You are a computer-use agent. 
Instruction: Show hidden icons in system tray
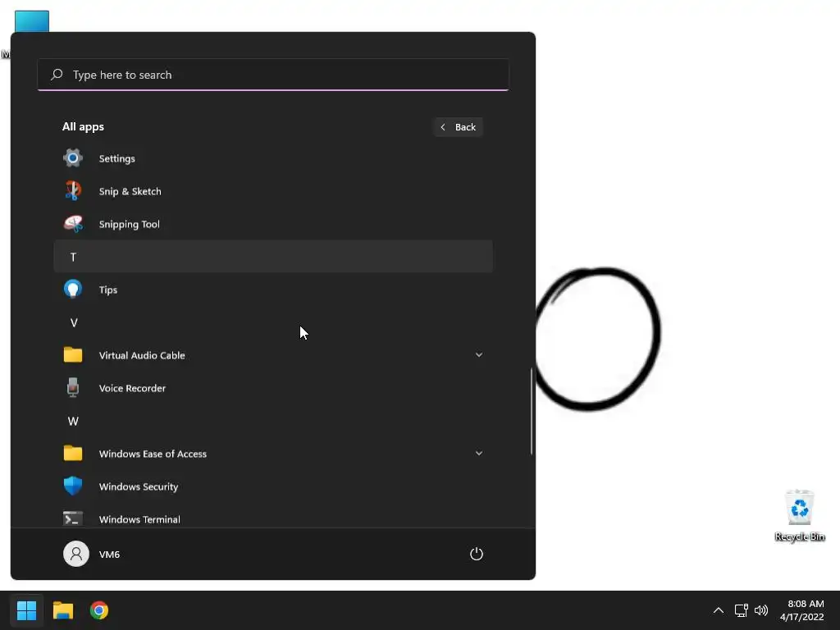719,610
